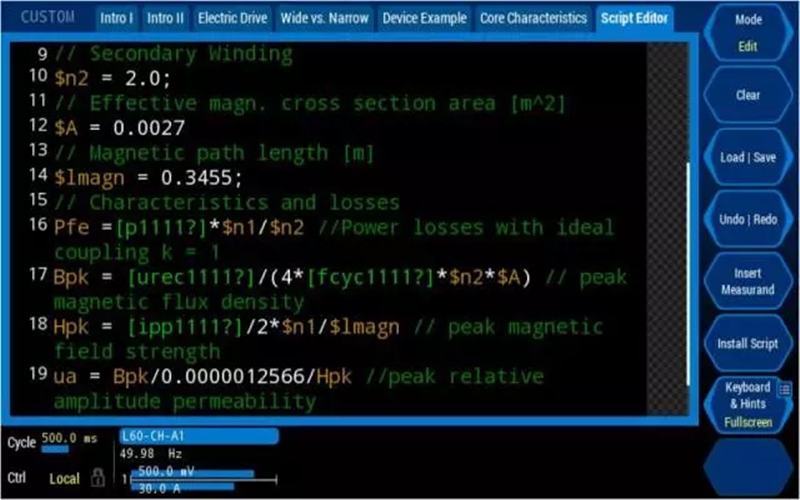Click the Cycle 500.0 ms value
Screen dimensions: 800x500
[x=69, y=438]
